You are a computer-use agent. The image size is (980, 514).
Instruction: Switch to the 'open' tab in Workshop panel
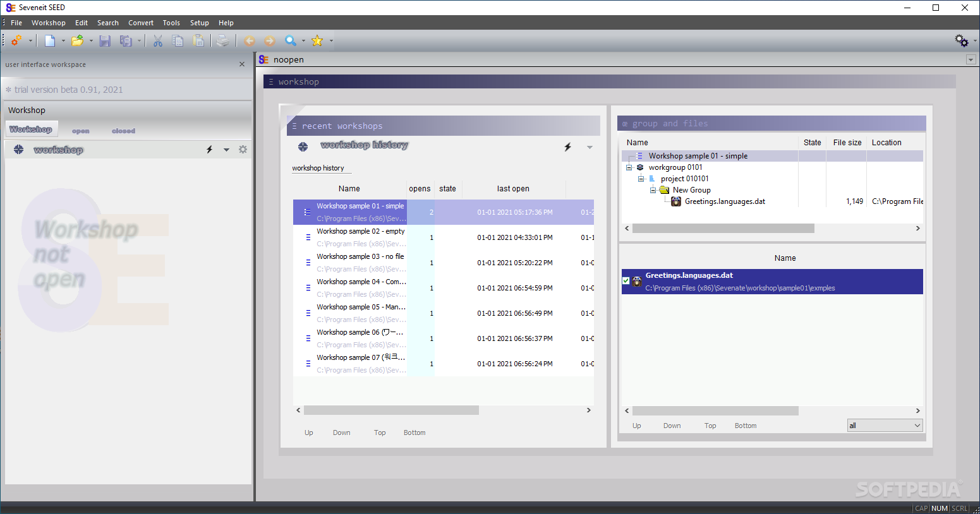click(x=81, y=131)
